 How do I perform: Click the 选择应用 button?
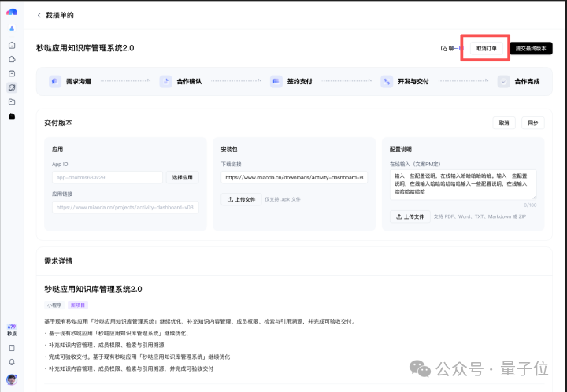tap(182, 177)
